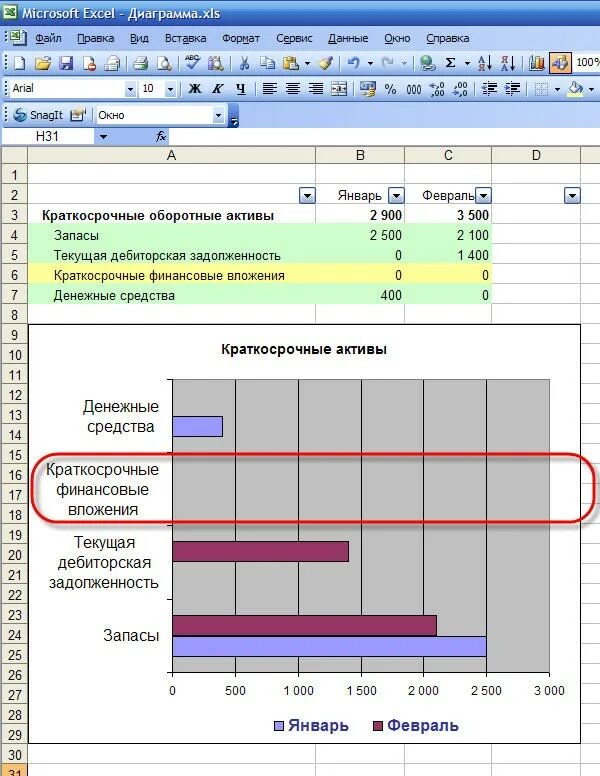Image resolution: width=600 pixels, height=776 pixels.
Task: Open the Research binoculars icon
Action: point(216,63)
